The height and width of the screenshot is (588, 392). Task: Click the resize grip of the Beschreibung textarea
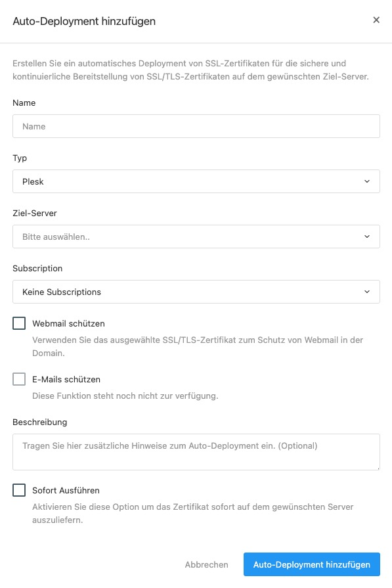point(378,468)
